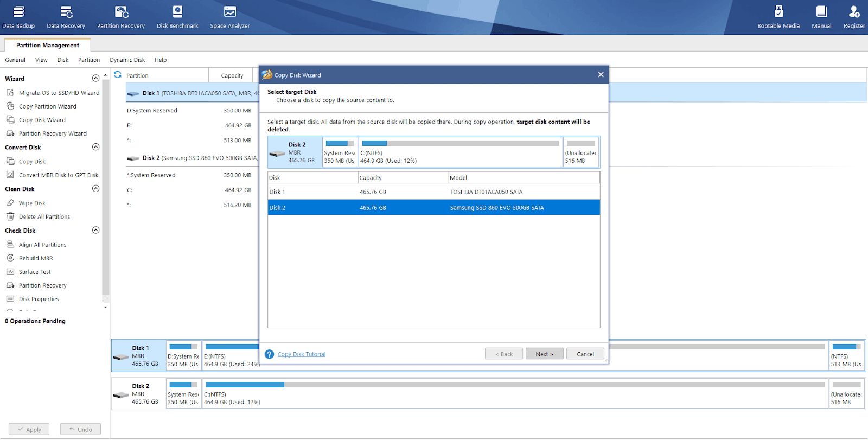This screenshot has width=868, height=440.
Task: Click the Apply button
Action: point(29,429)
